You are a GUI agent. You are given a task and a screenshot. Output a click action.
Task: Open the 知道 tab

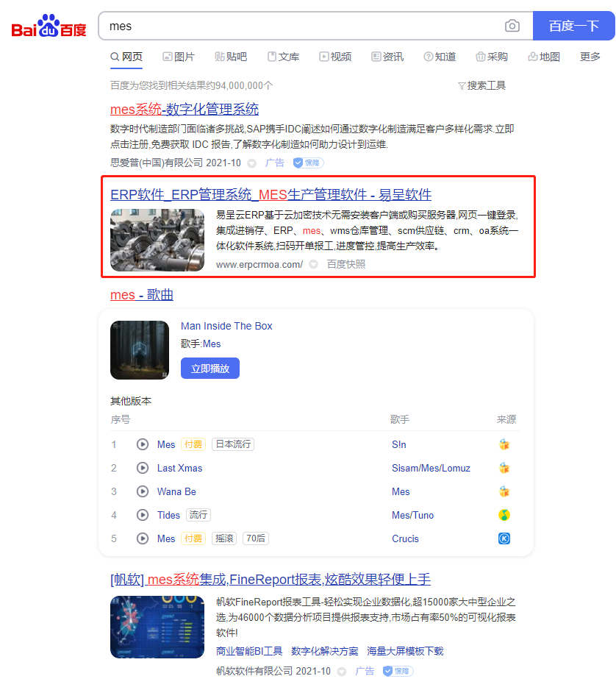pos(440,57)
